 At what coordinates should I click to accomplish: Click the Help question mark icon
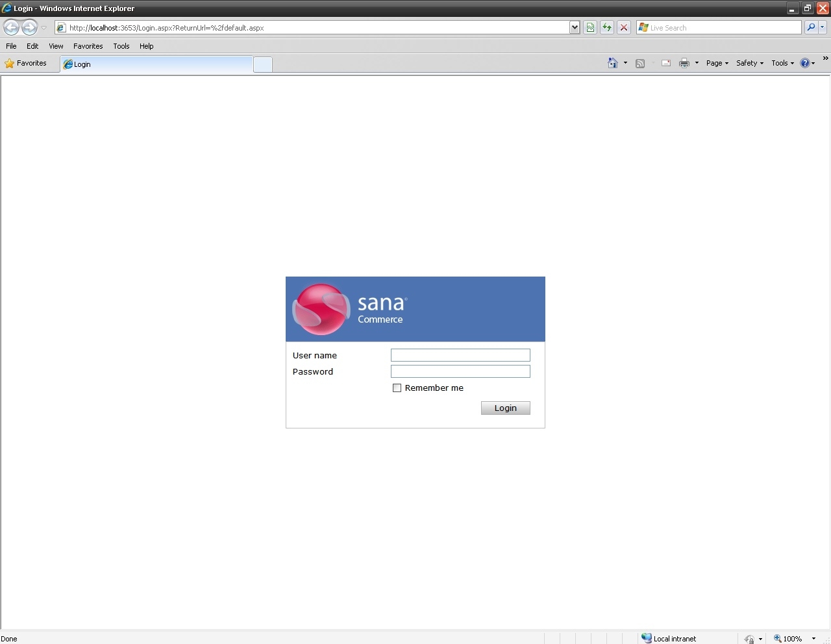pos(805,63)
